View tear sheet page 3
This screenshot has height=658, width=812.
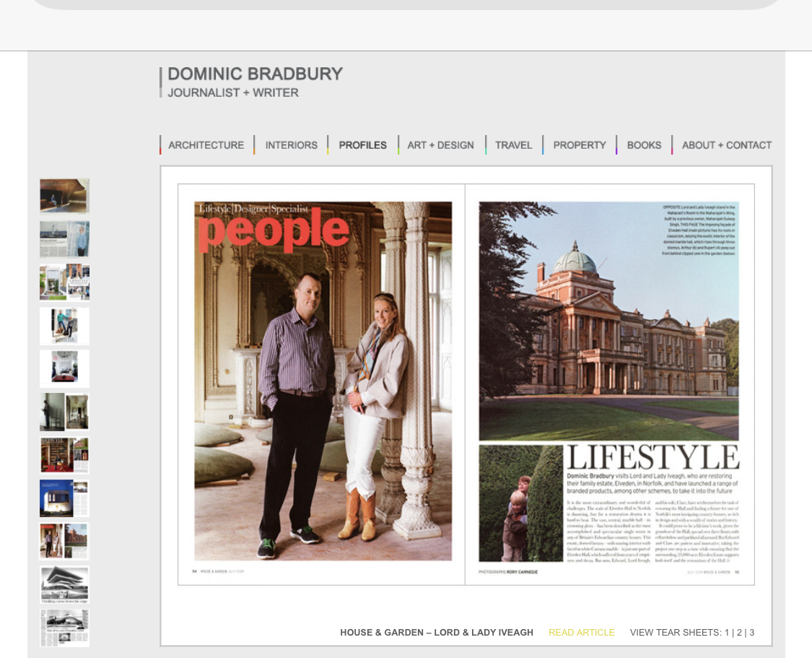[x=751, y=633]
